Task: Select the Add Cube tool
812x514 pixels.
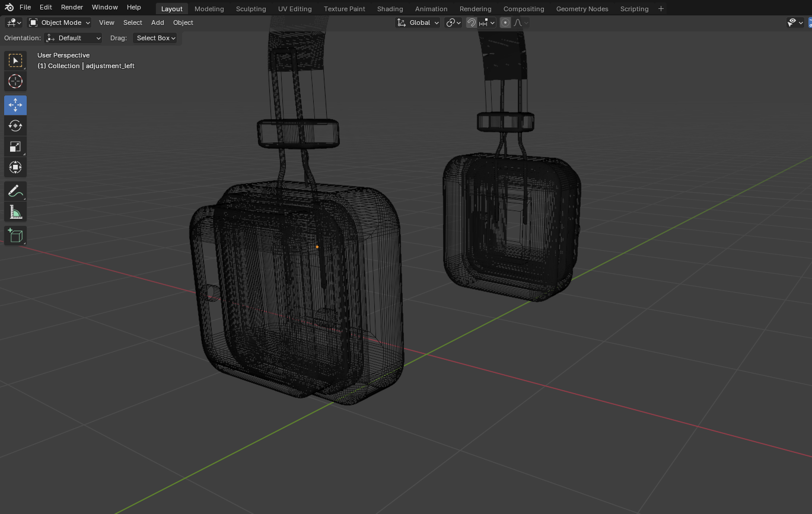Action: pos(15,235)
